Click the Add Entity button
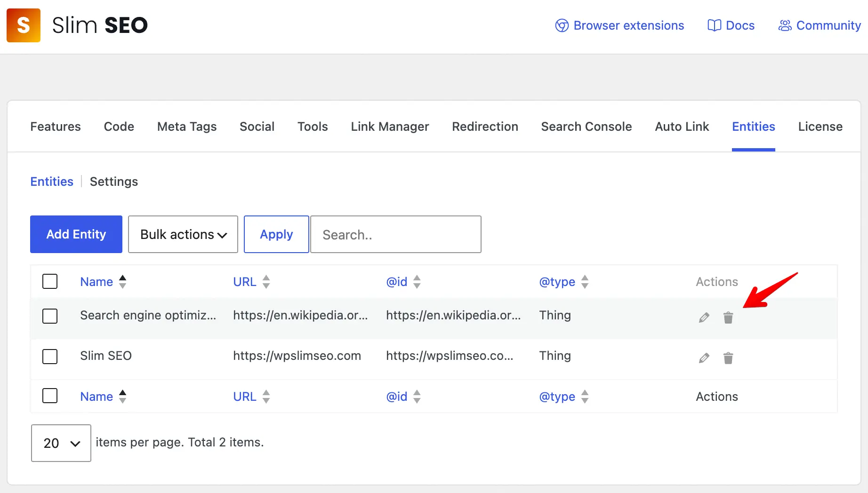The width and height of the screenshot is (868, 493). pos(76,234)
